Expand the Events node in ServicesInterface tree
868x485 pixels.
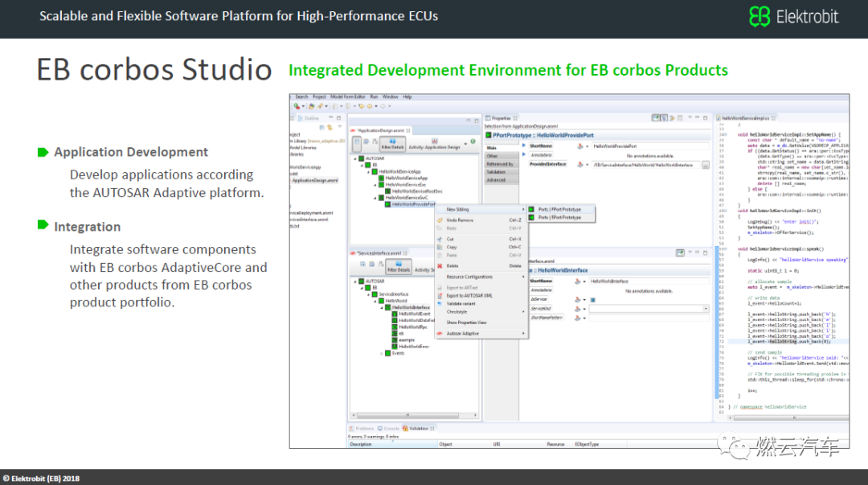coord(382,353)
